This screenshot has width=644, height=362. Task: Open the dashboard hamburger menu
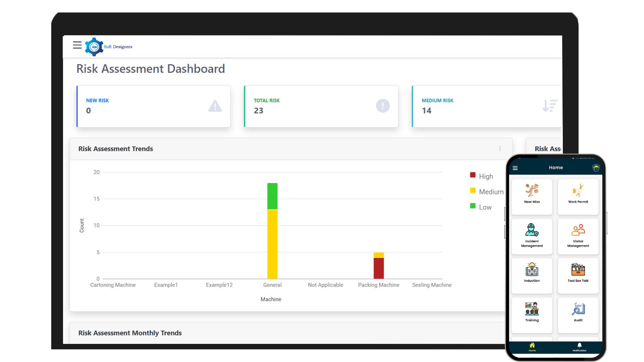coord(77,45)
